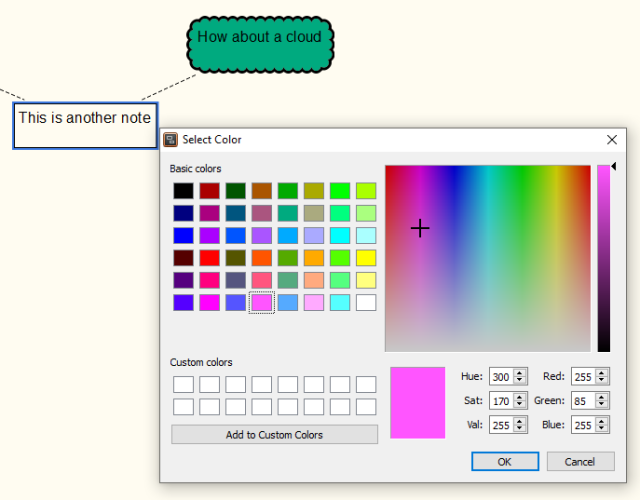640x500 pixels.
Task: Increase the Green value stepper
Action: [601, 396]
